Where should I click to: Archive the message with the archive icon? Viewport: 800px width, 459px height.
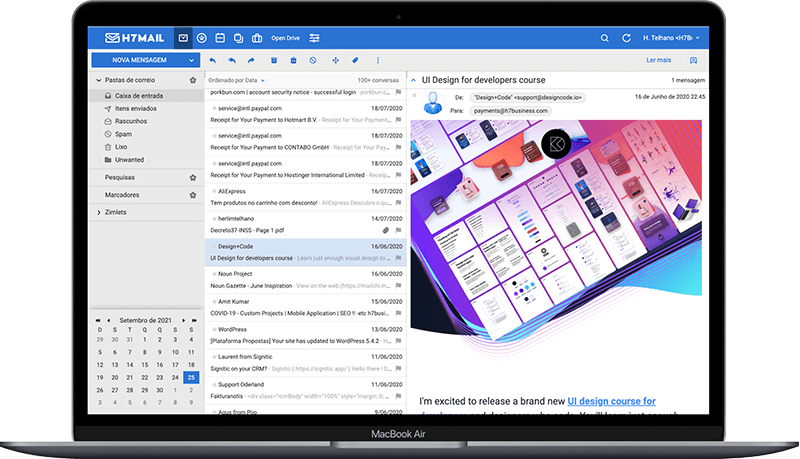point(274,60)
